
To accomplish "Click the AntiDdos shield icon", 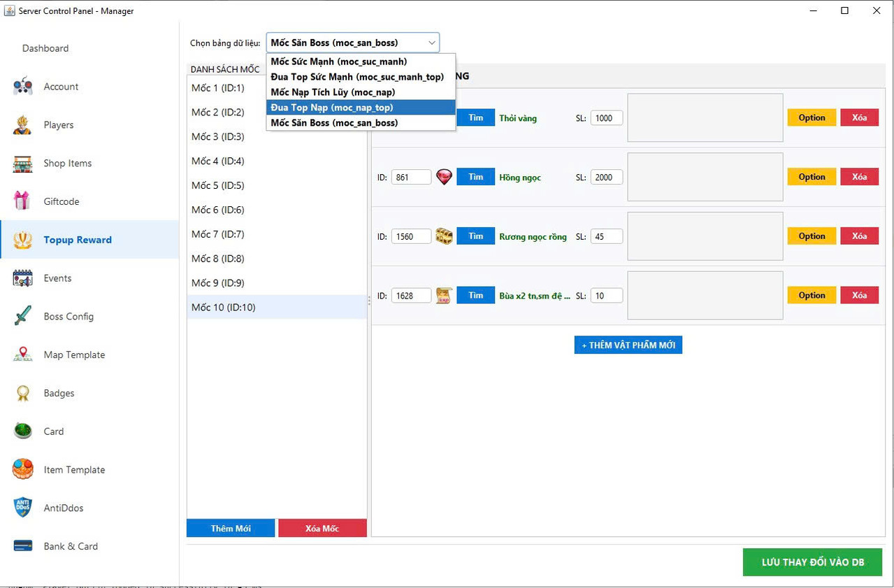I will click(x=23, y=508).
